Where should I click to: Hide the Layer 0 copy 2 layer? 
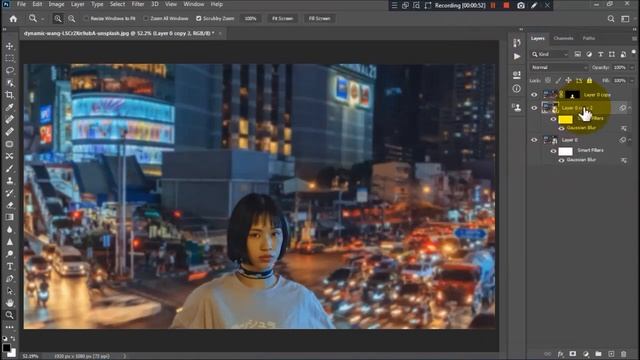534,108
